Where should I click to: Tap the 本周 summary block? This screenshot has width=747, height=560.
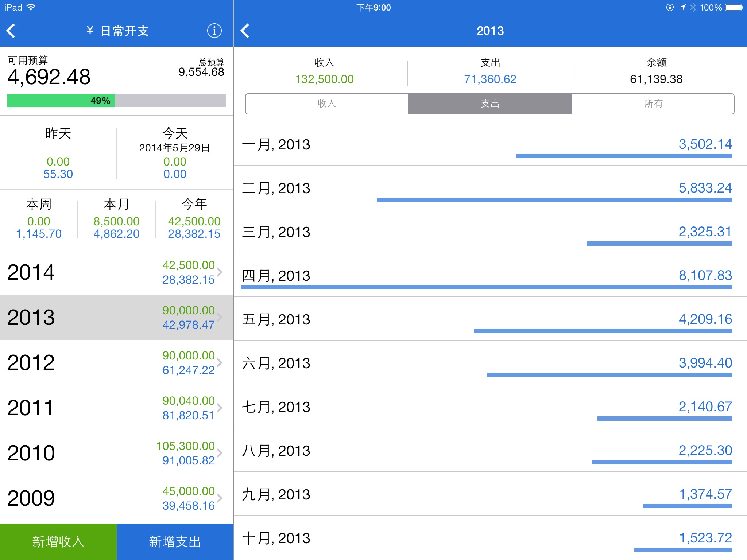coord(39,219)
